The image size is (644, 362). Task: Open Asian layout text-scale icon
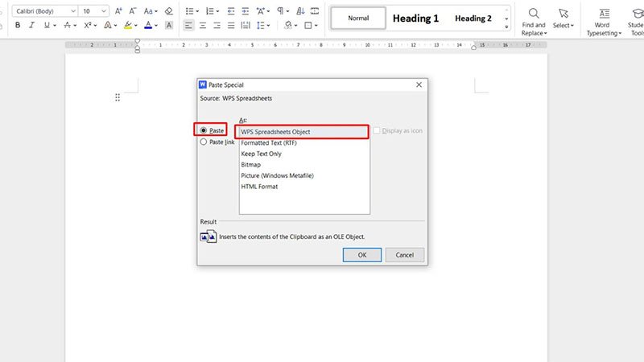(x=260, y=11)
